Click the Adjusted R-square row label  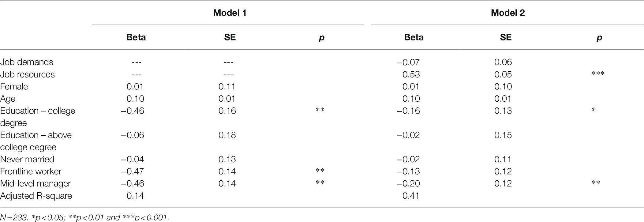[36, 196]
